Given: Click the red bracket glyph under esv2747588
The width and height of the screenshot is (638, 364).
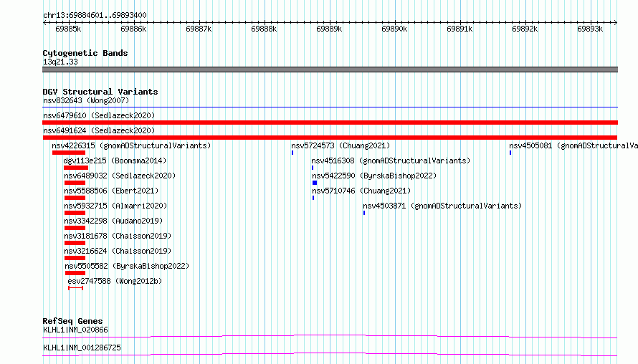Looking at the screenshot, I should [x=76, y=288].
